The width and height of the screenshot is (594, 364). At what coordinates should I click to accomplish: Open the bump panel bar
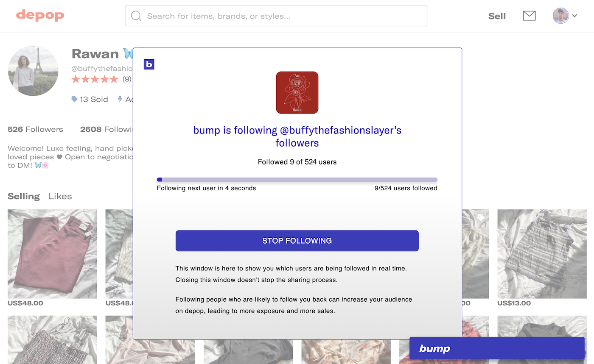tap(497, 348)
